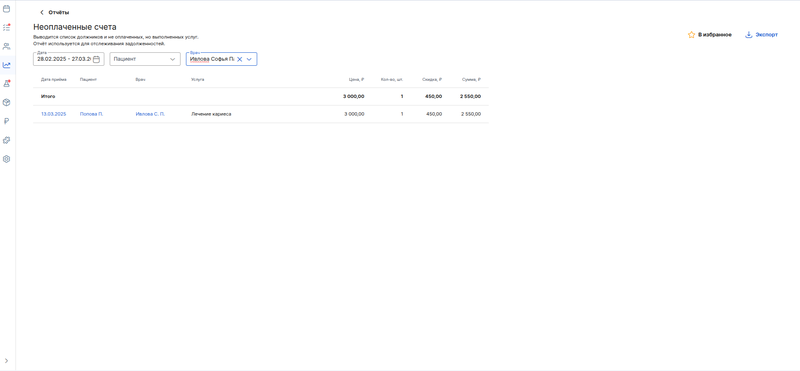Open the puzzle integrations icon in the sidebar

point(7,140)
